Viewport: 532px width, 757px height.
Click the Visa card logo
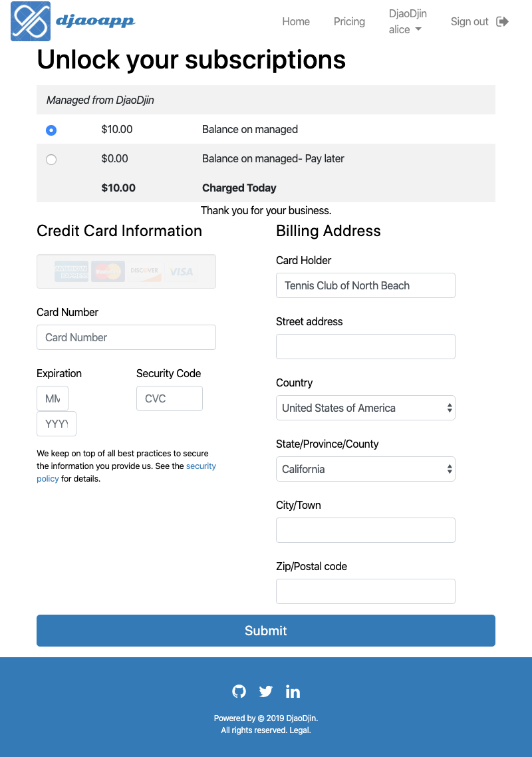click(182, 271)
